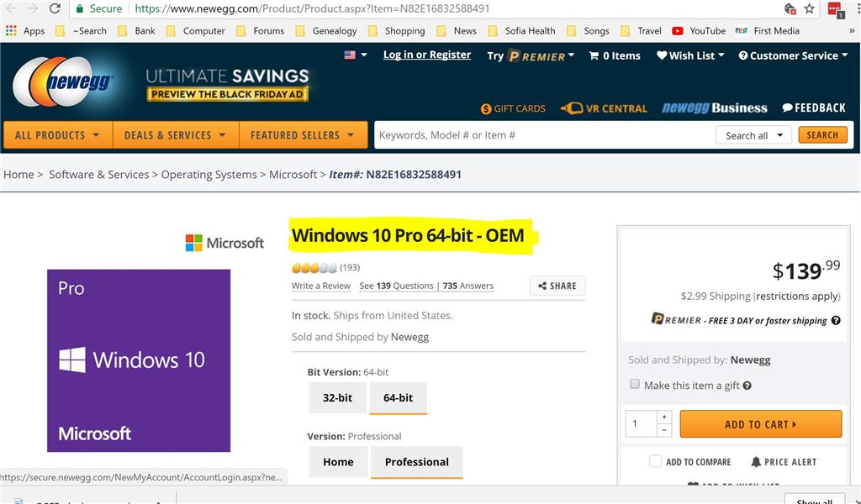Open the shopping cart with 0 Items

[615, 55]
